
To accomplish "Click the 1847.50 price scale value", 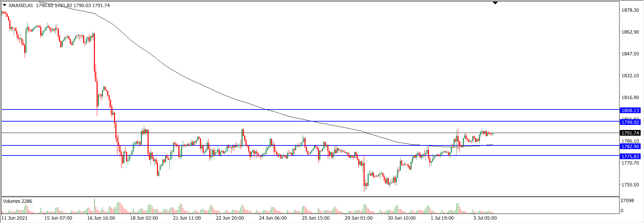I will point(630,54).
